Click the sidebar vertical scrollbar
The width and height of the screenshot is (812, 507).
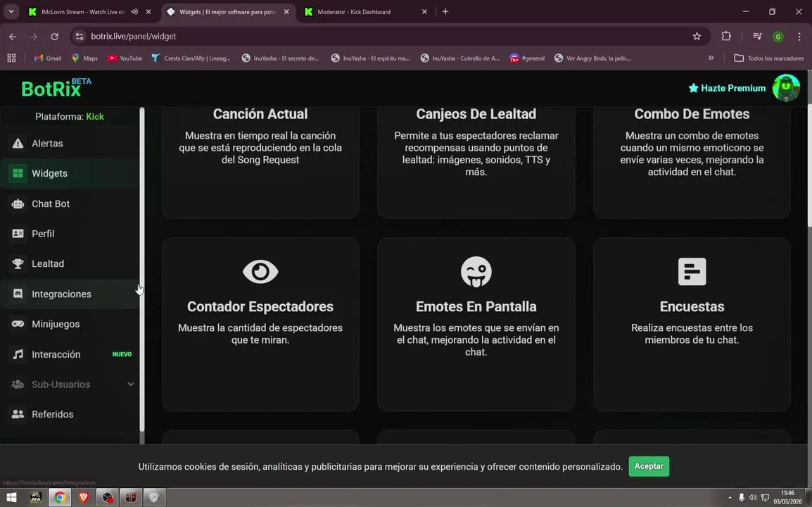142,270
